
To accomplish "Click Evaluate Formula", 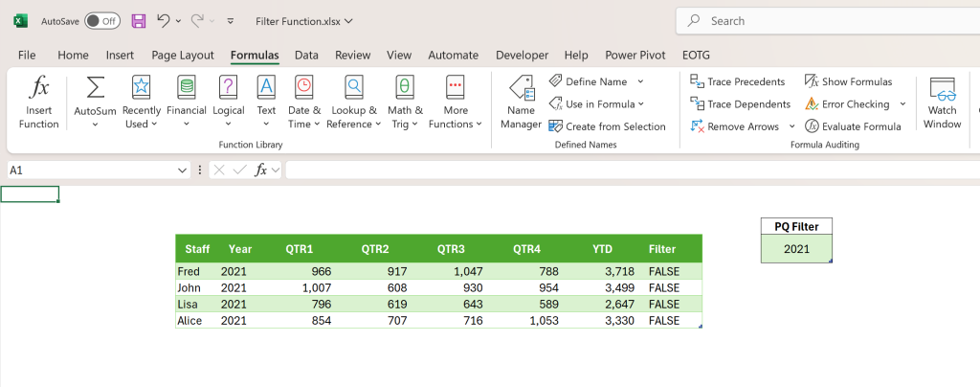I will point(853,126).
